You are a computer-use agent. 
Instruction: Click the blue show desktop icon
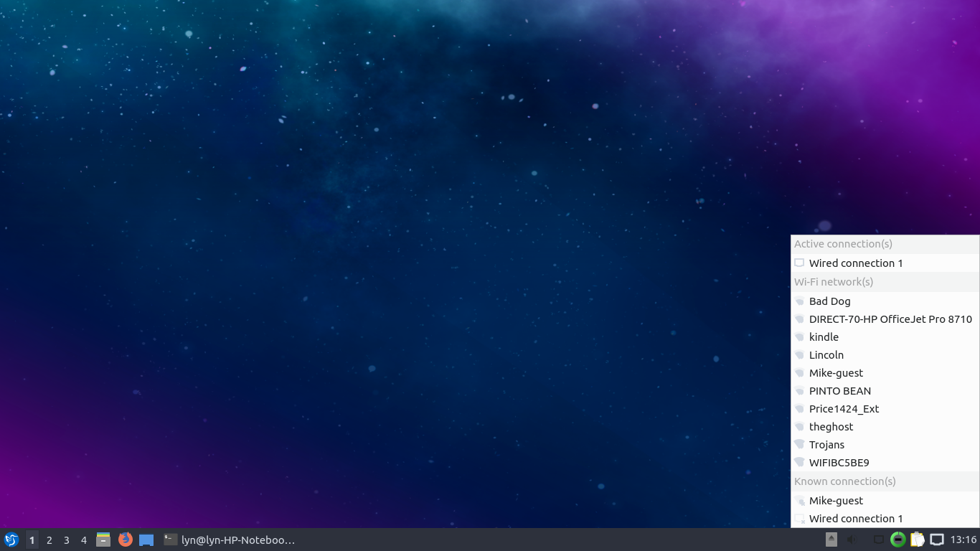[146, 540]
